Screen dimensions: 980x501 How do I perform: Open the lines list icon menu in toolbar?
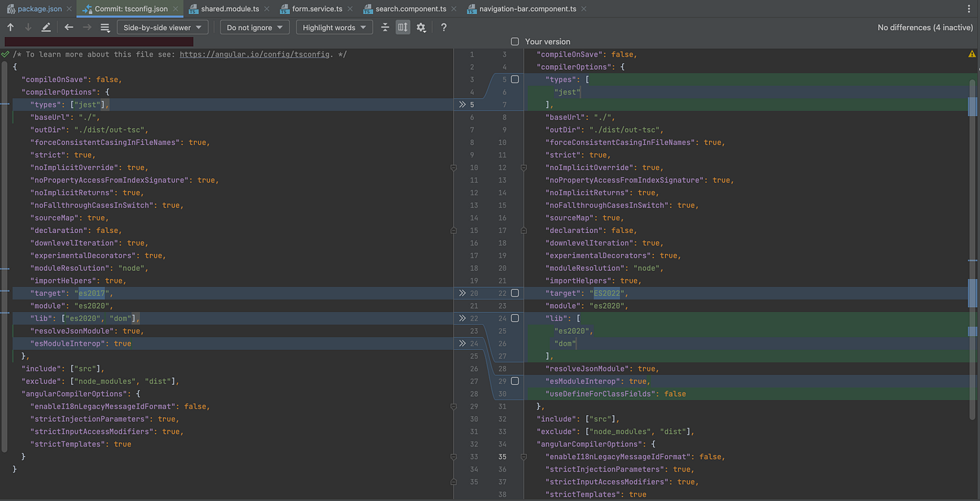point(105,27)
